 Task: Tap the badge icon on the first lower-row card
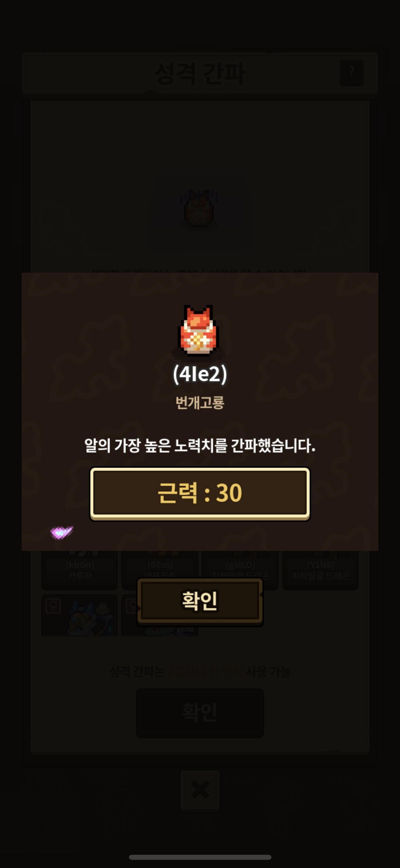pyautogui.click(x=53, y=606)
